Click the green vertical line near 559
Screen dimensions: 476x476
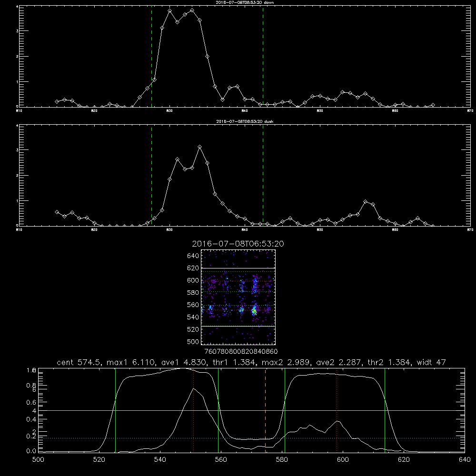(218, 410)
